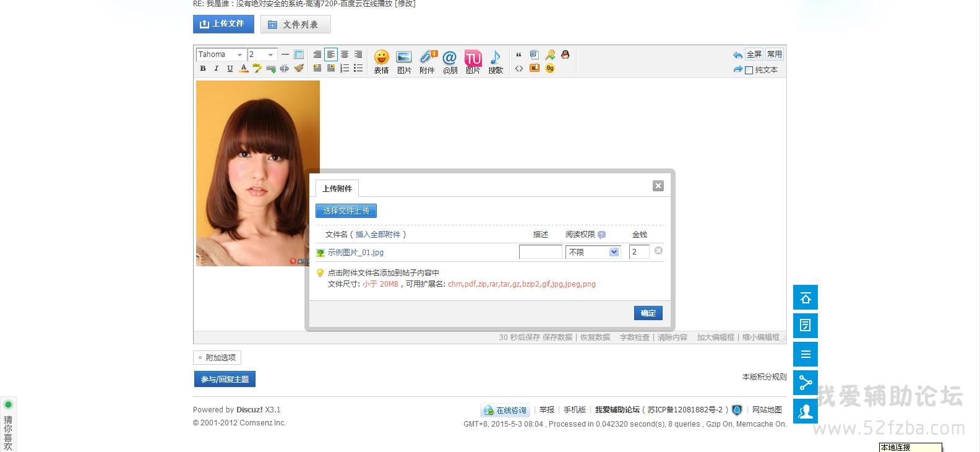Viewport: 980px width, 452px height.
Task: Submit with 参与/回复主题 button
Action: (225, 379)
